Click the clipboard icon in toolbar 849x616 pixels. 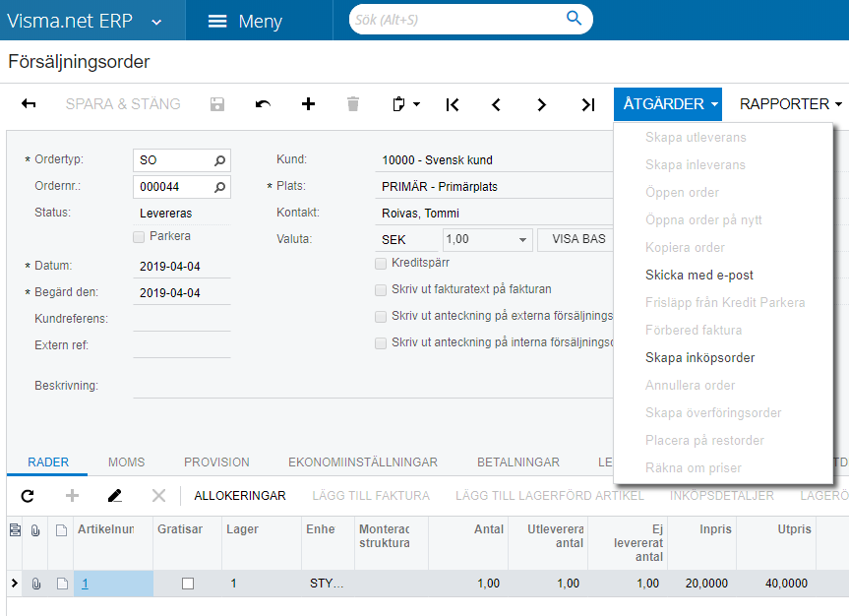point(398,104)
